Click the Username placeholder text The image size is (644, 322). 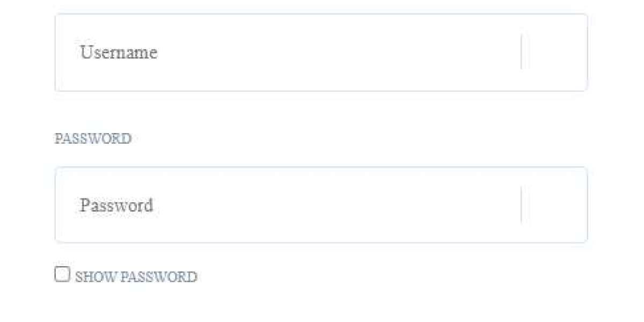click(119, 53)
